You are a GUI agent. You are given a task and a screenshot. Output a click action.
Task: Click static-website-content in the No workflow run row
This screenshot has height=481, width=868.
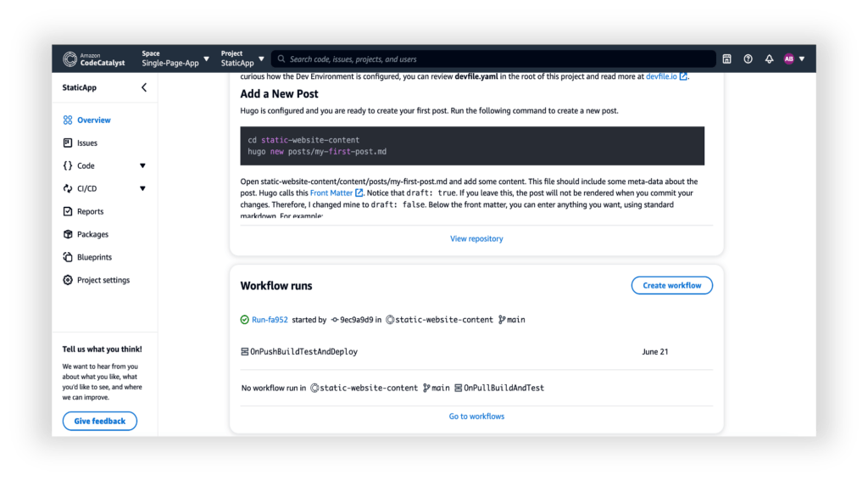point(369,388)
